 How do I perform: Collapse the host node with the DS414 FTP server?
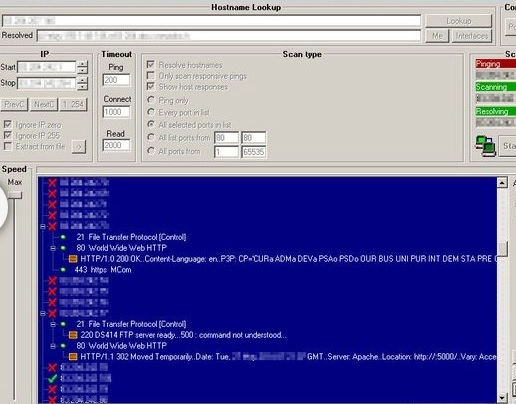[x=43, y=313]
